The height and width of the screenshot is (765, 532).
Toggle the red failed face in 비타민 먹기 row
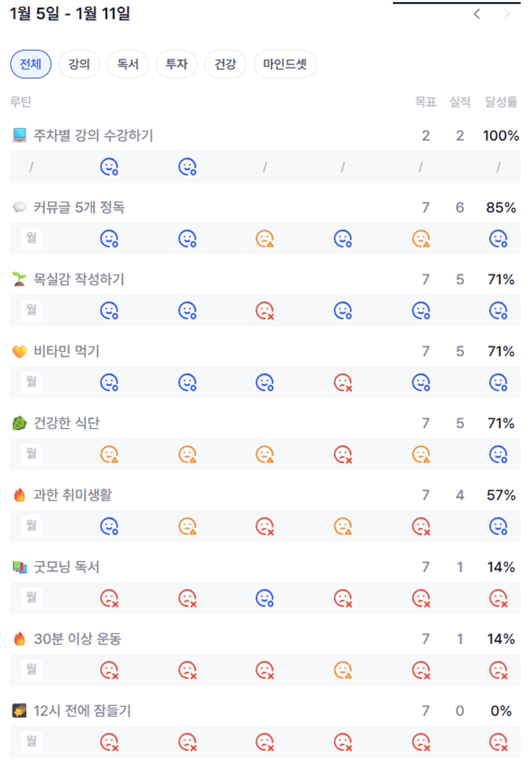click(343, 383)
